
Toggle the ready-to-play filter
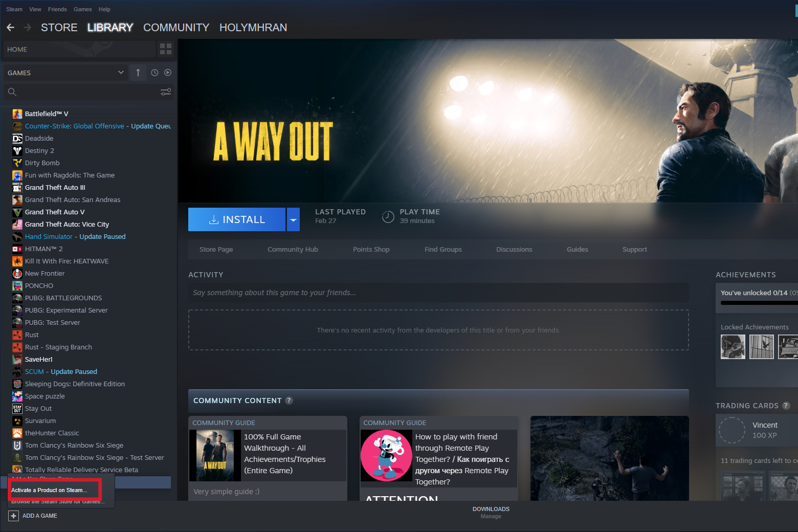pos(168,73)
